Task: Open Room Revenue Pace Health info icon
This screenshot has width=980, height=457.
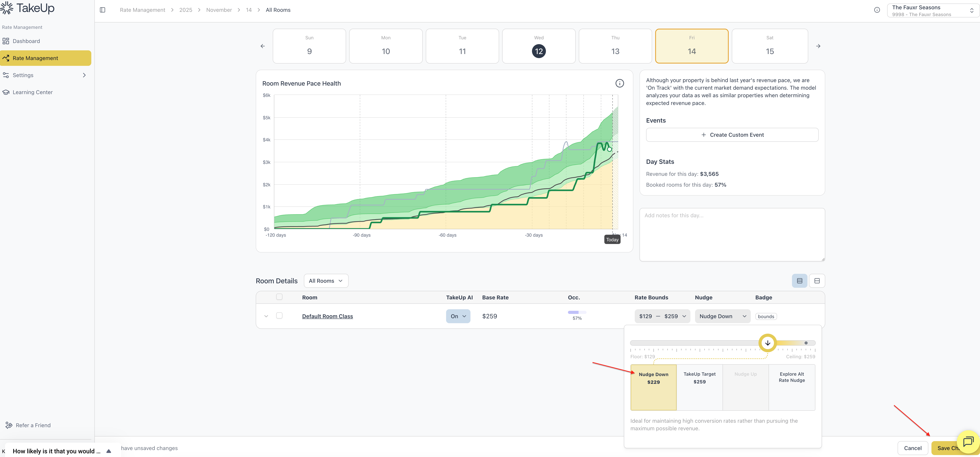Action: tap(619, 83)
